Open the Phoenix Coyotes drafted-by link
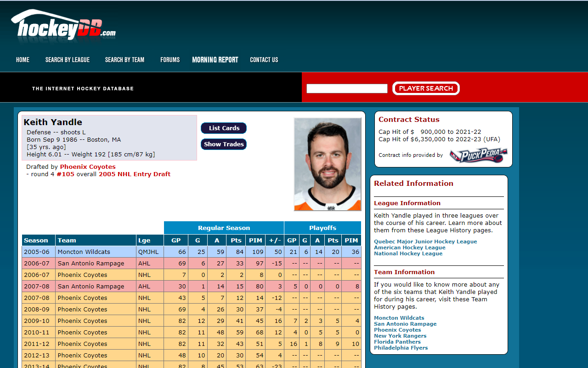This screenshot has width=588, height=368. pos(87,167)
